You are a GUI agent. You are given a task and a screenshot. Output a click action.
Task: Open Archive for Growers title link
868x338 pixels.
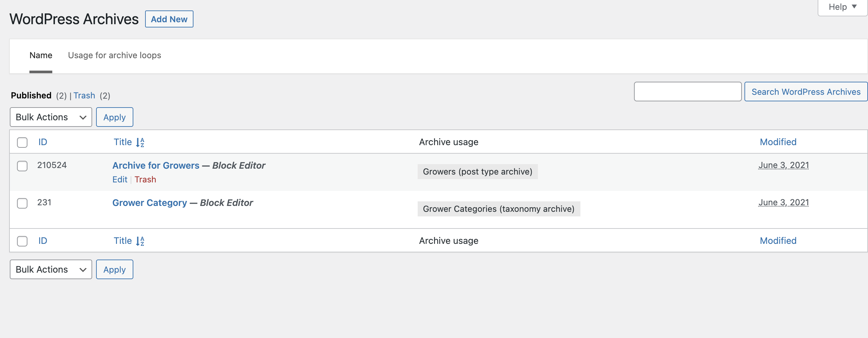click(156, 165)
